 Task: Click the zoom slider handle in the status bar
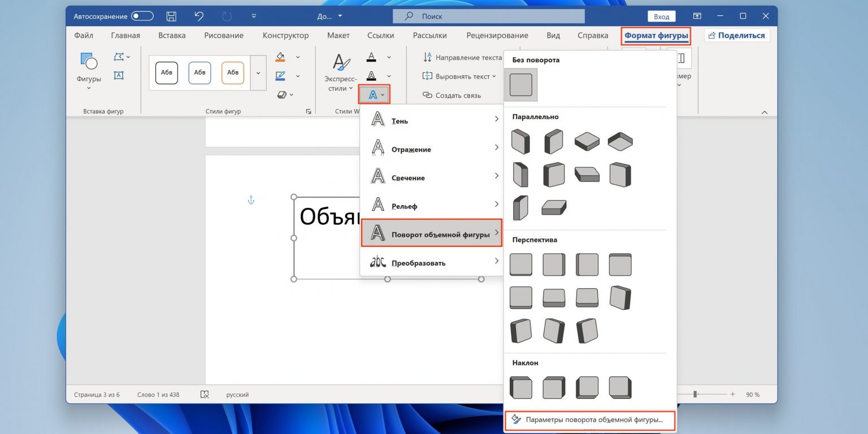click(x=696, y=394)
